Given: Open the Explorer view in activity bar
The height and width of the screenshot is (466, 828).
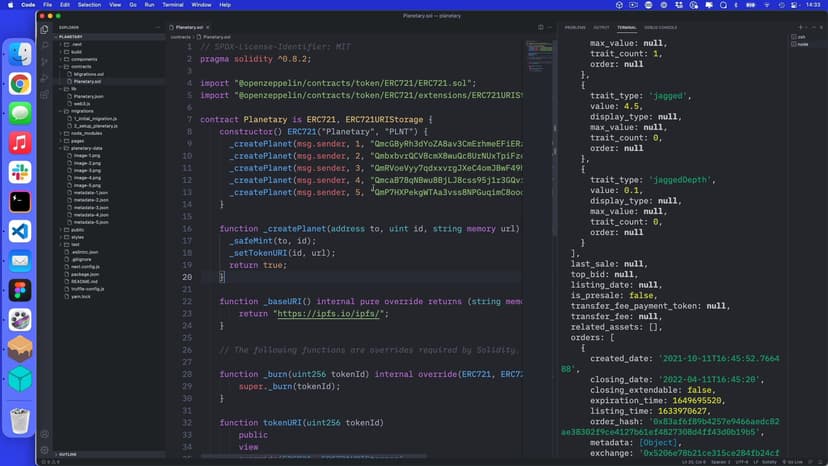Looking at the screenshot, I should coord(45,28).
